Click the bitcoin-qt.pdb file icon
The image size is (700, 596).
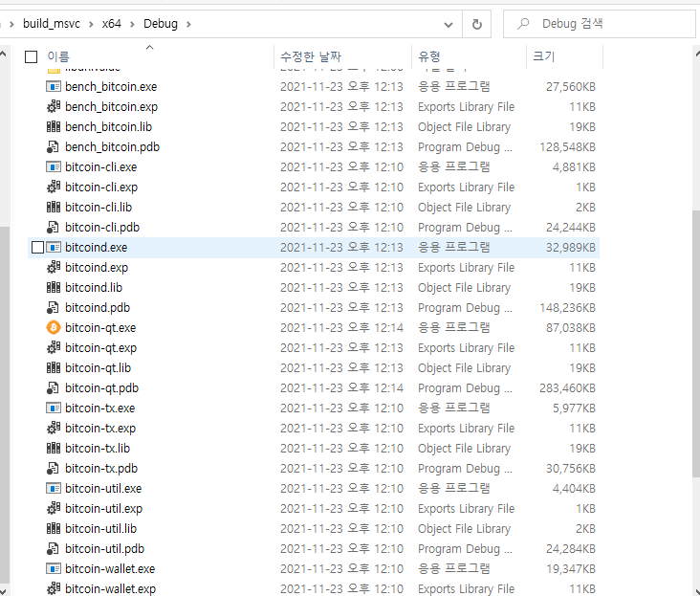tap(54, 387)
